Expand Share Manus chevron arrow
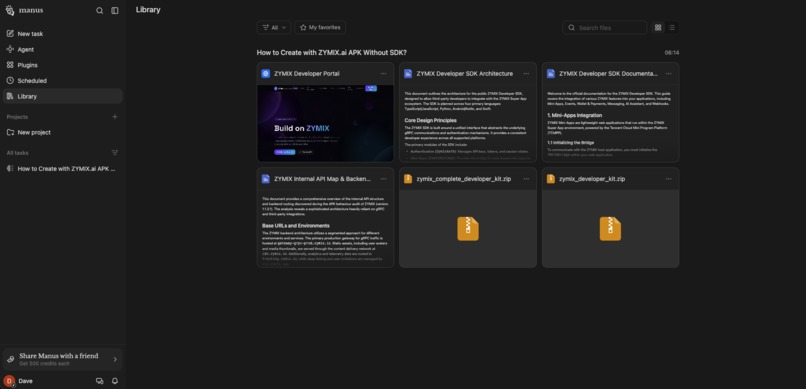This screenshot has height=389, width=806. point(115,359)
